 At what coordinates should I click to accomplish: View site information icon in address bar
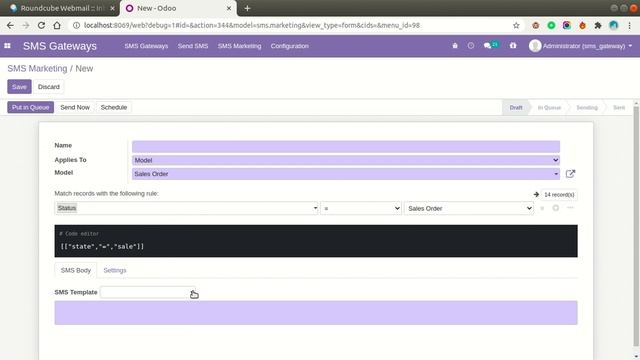pos(76,25)
